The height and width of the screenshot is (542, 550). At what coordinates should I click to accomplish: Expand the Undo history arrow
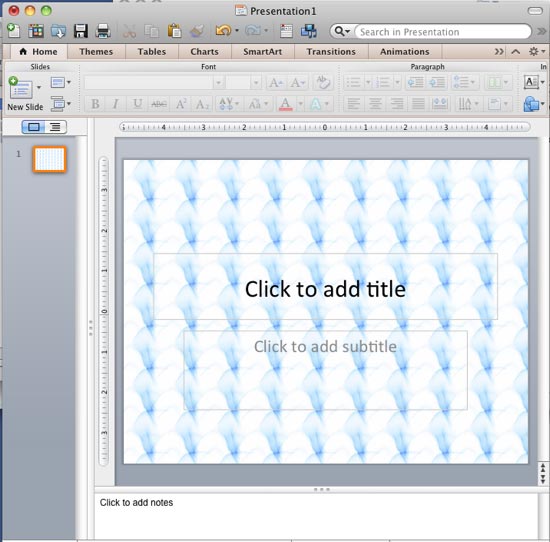point(237,31)
